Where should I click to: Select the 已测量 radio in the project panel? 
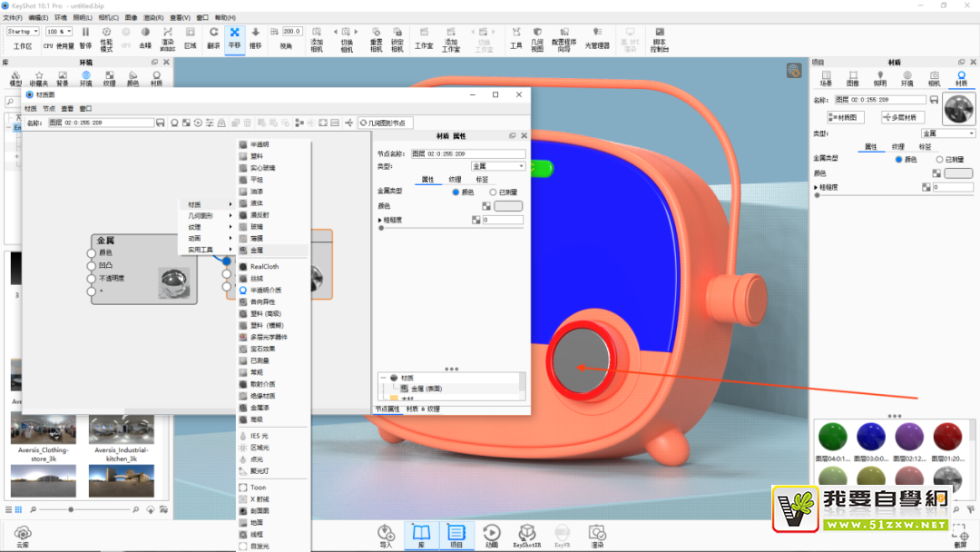(x=938, y=159)
